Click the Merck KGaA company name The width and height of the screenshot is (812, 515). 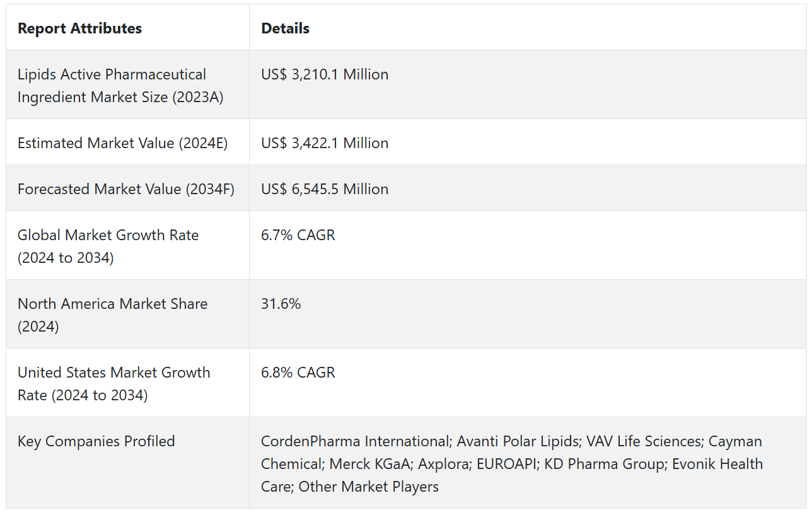click(369, 464)
